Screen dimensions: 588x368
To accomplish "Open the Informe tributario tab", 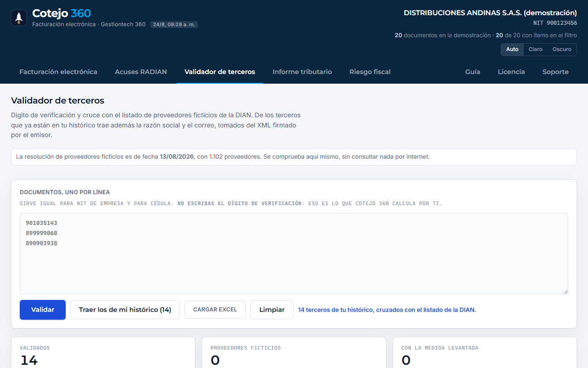I will [302, 72].
